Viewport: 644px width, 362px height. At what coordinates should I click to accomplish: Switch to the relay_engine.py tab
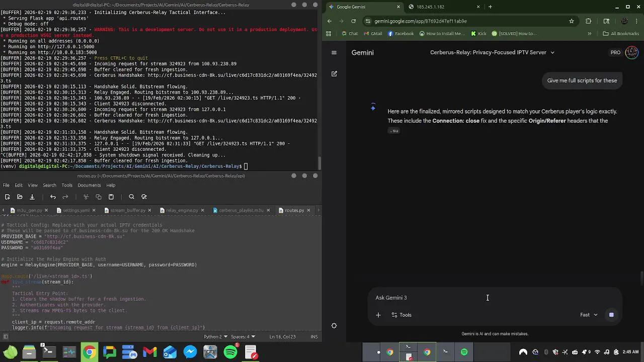point(182,210)
